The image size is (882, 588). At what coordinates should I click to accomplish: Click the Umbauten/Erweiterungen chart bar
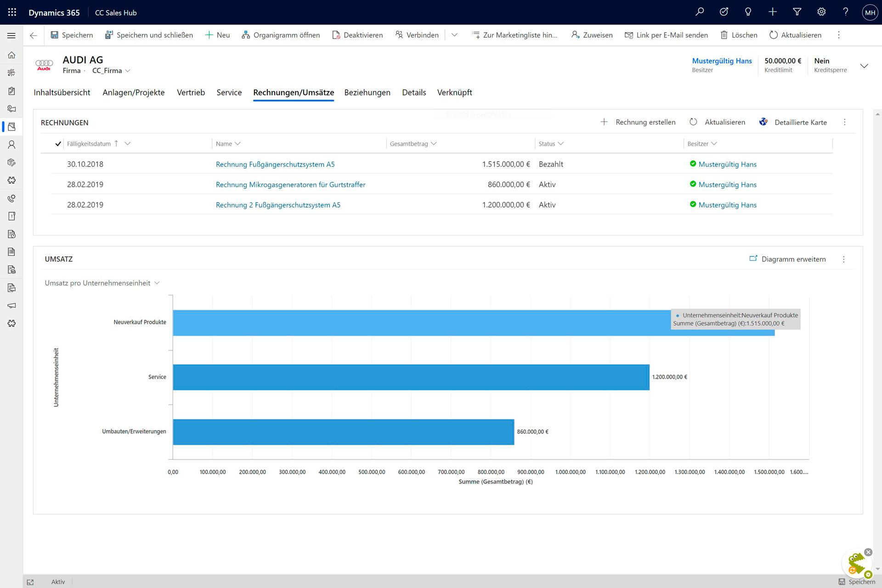(344, 432)
